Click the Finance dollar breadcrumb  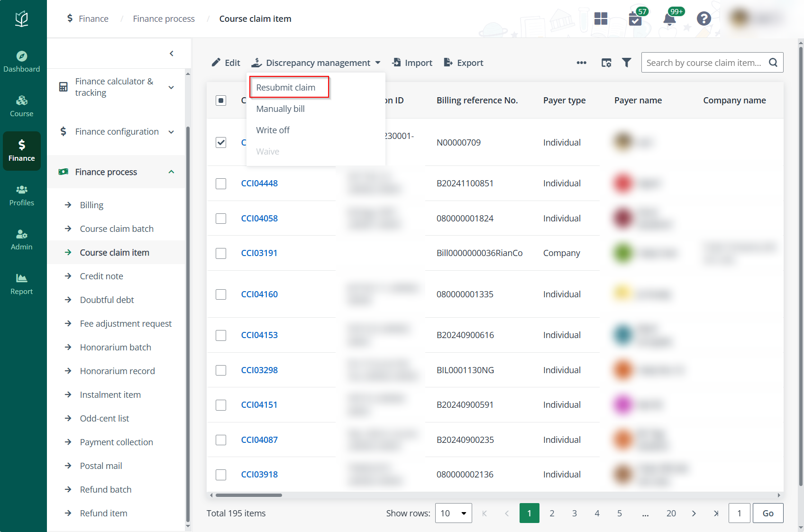point(88,18)
